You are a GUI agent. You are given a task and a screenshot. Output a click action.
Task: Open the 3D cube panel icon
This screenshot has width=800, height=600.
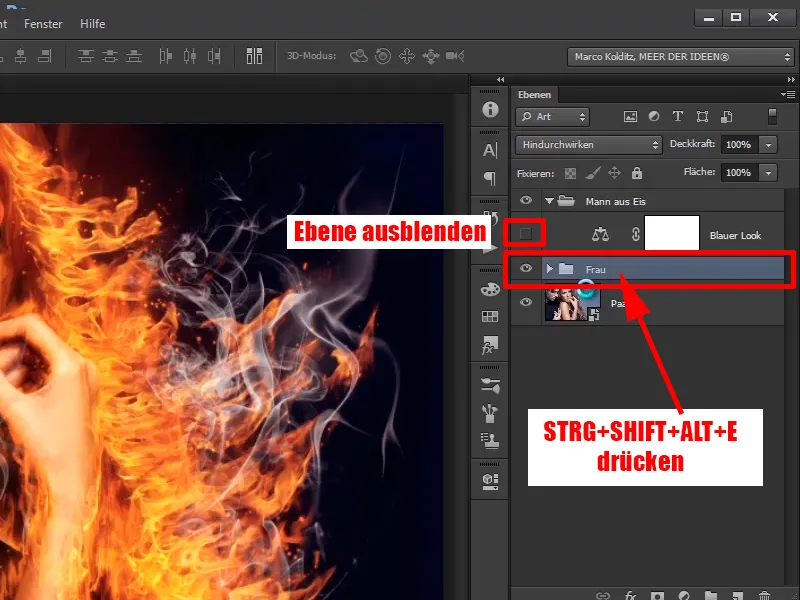tap(490, 481)
